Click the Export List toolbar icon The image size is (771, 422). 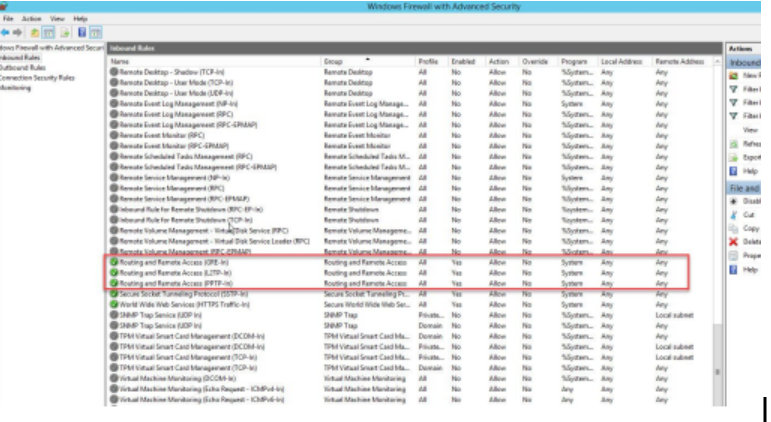tap(63, 33)
